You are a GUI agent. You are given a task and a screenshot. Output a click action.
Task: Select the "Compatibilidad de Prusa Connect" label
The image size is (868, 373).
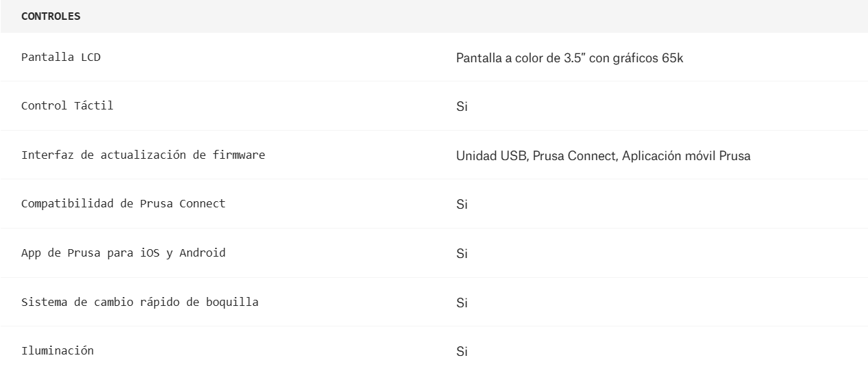123,204
